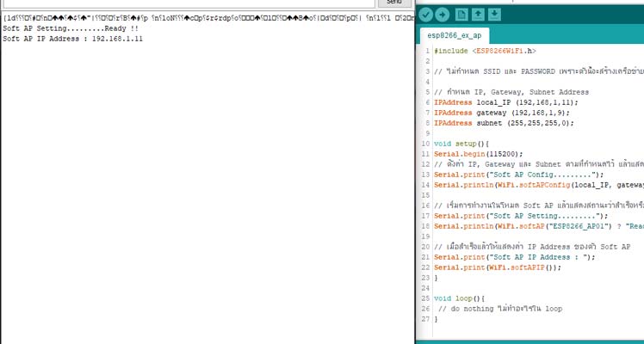This screenshot has height=344, width=644.
Task: Select the esp8266_ex_ap sketch tab
Action: (454, 36)
